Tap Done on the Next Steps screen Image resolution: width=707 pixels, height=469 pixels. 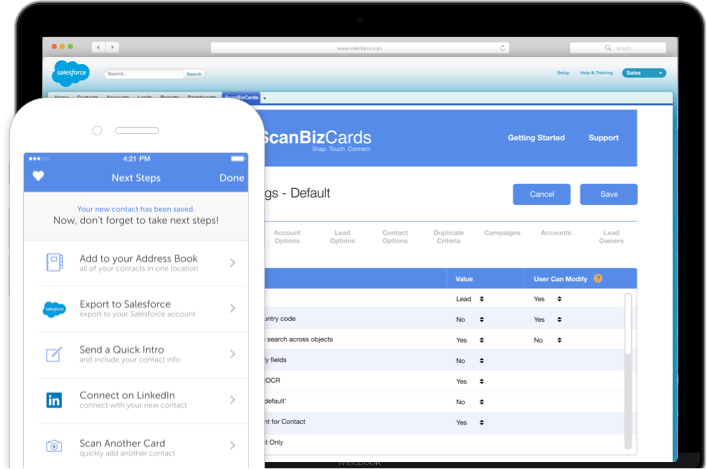(232, 178)
